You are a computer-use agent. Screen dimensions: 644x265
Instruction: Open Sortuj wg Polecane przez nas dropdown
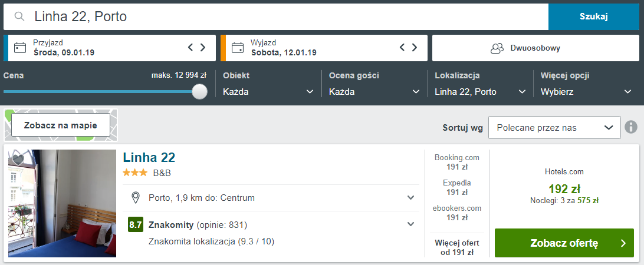(554, 128)
